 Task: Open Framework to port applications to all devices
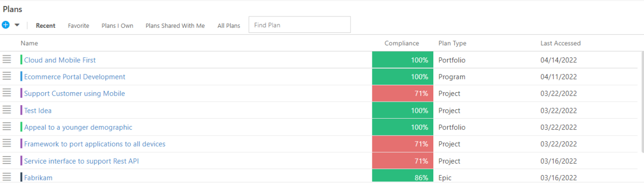(95, 144)
